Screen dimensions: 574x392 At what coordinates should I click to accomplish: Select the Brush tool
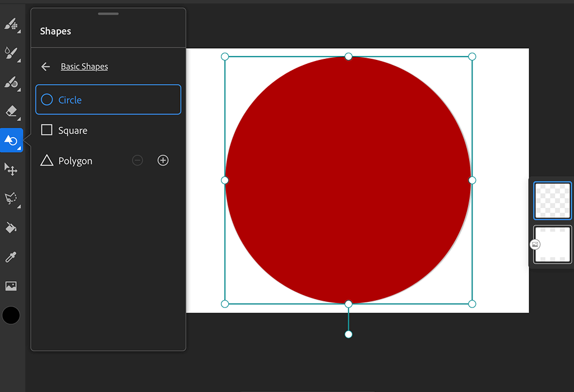point(11,25)
